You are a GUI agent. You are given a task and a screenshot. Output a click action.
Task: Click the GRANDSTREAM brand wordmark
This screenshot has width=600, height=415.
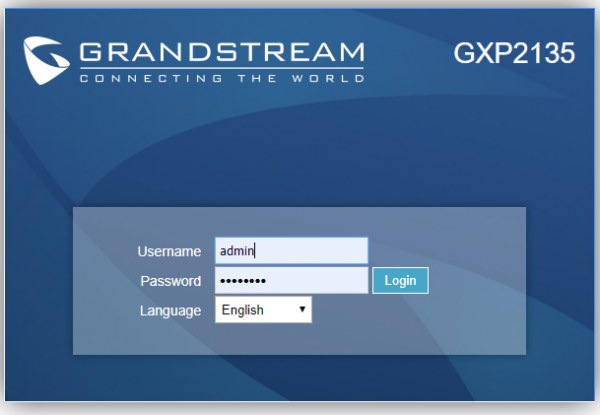tap(222, 52)
